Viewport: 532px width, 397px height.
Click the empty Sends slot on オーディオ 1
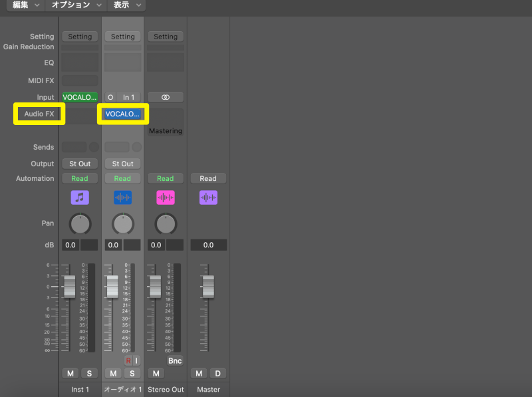click(x=117, y=147)
